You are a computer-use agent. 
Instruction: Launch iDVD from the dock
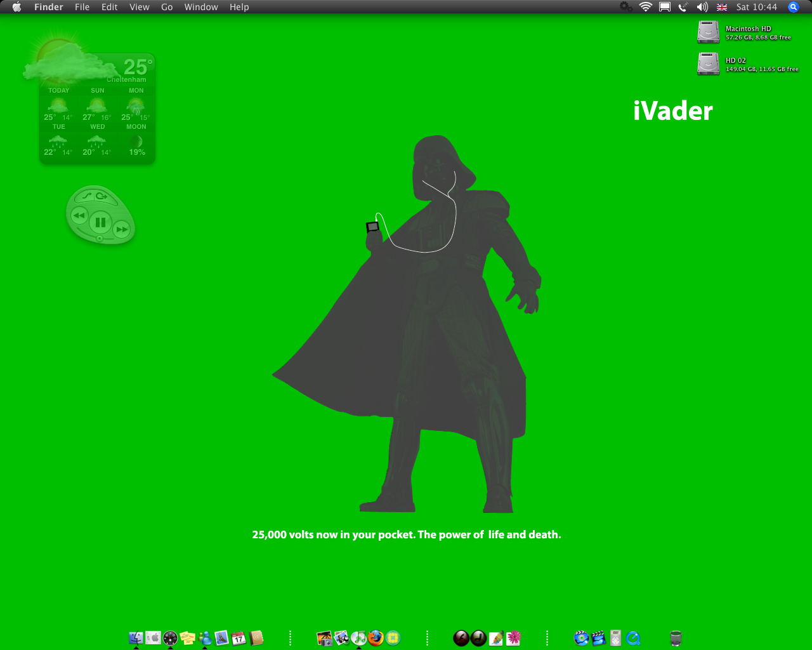(x=581, y=638)
